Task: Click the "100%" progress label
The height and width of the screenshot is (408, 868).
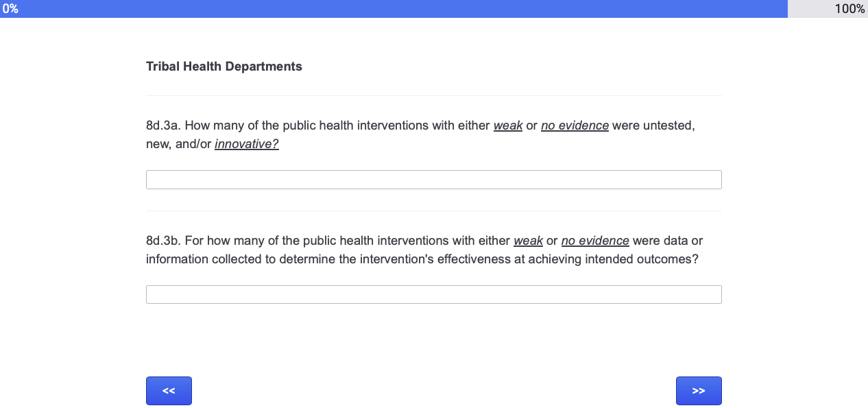Action: pyautogui.click(x=849, y=9)
